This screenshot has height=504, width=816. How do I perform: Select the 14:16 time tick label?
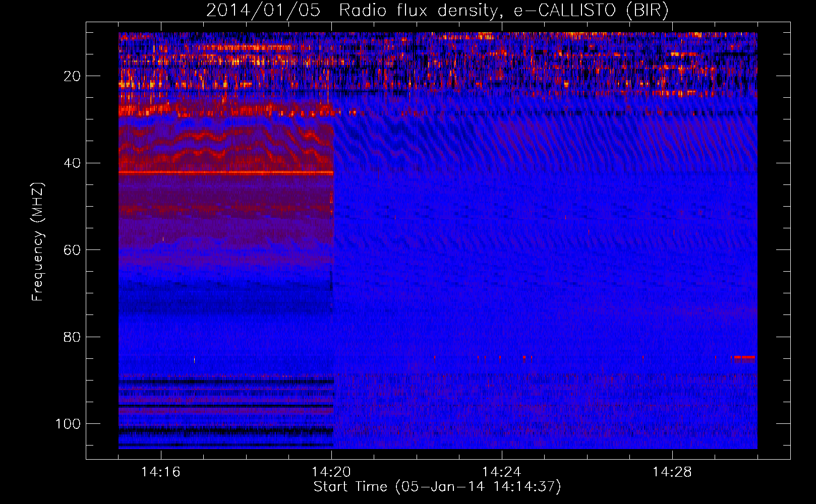coord(161,472)
